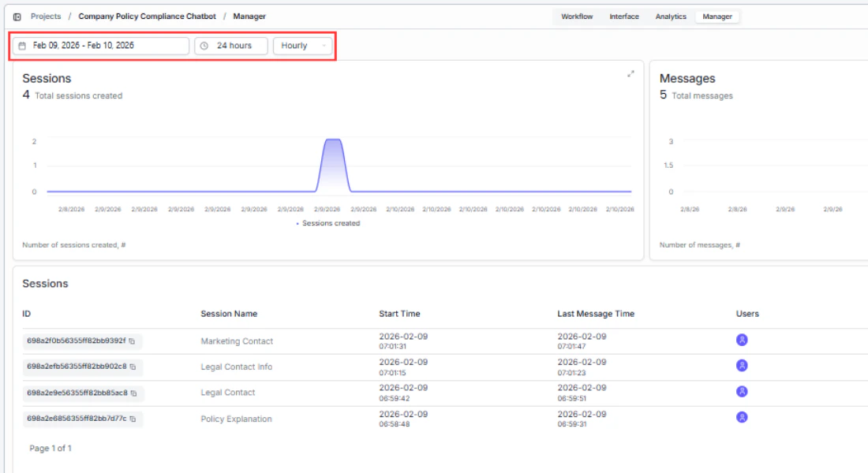Click the user avatar for Legal Contact

pos(743,393)
